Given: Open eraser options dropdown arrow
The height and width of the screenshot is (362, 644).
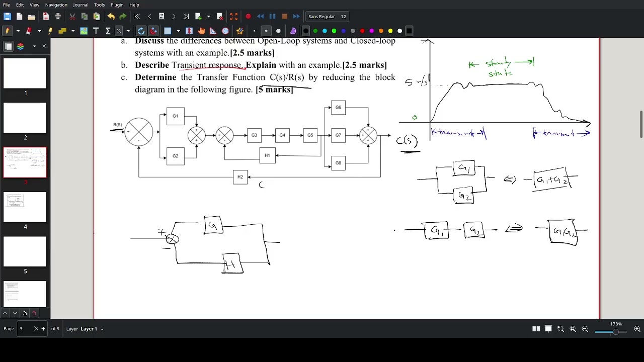Looking at the screenshot, I should tap(39, 31).
